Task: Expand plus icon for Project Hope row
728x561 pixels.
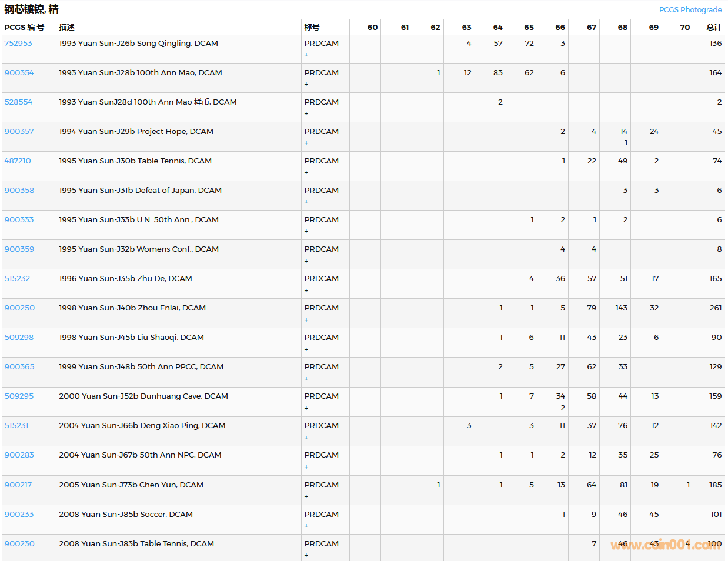Action: pyautogui.click(x=306, y=143)
